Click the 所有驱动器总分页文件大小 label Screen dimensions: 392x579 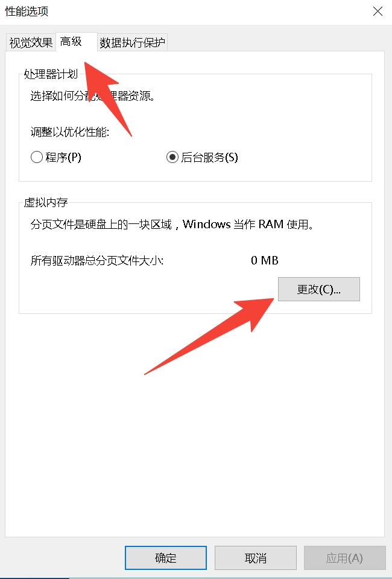[97, 261]
